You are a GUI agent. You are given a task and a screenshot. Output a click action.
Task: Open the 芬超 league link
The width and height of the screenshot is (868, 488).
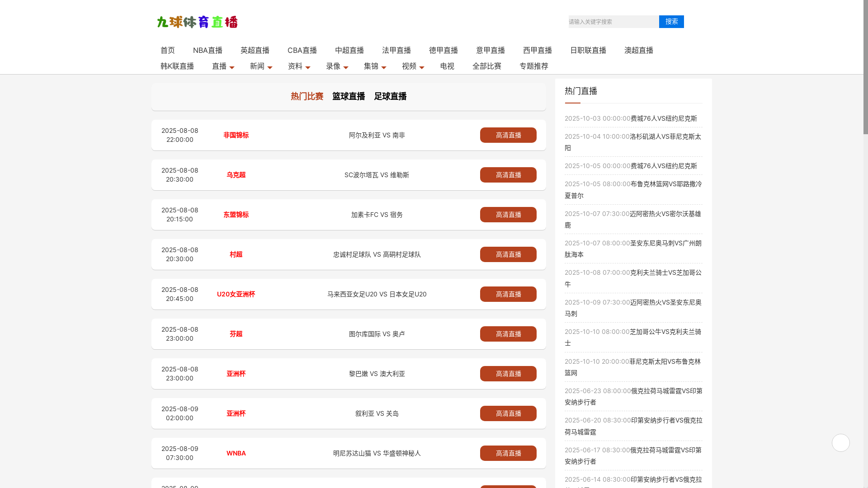pyautogui.click(x=236, y=334)
